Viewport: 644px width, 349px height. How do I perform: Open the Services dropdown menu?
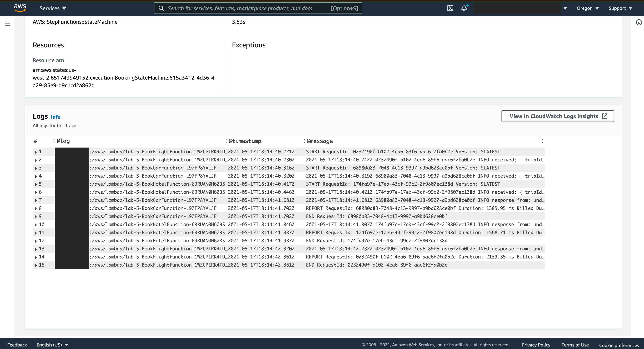[53, 8]
